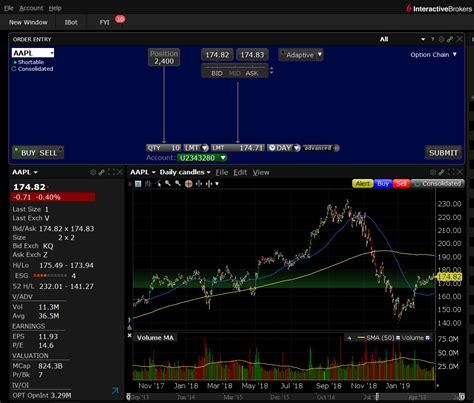Screen dimensions: 474x403
Task: Open the IBot assistant
Action: coord(71,22)
